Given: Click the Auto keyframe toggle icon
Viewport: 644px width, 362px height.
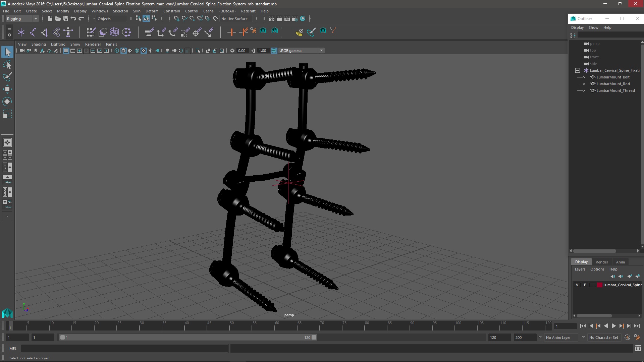Looking at the screenshot, I should (x=627, y=338).
